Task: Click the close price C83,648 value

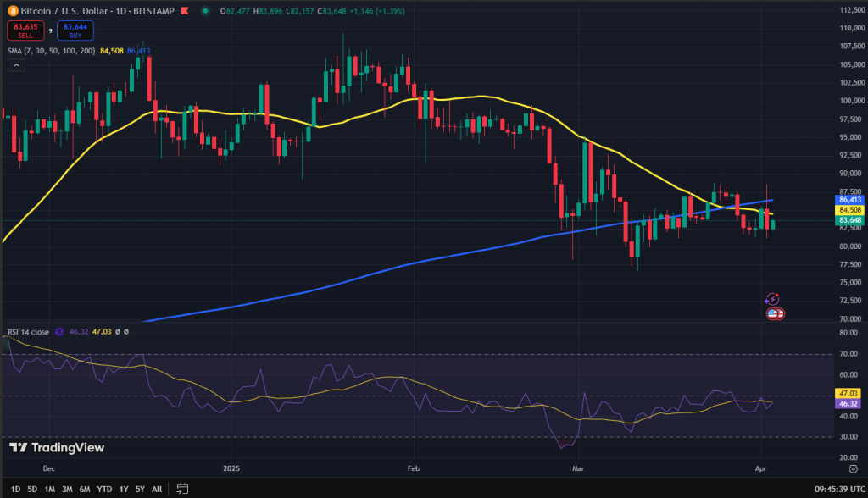Action: (x=331, y=11)
